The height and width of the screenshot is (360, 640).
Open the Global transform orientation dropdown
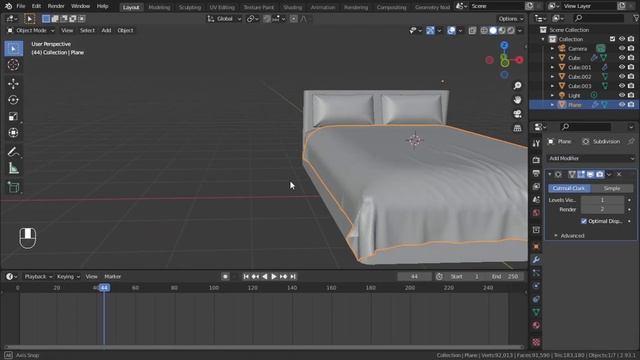[x=224, y=19]
